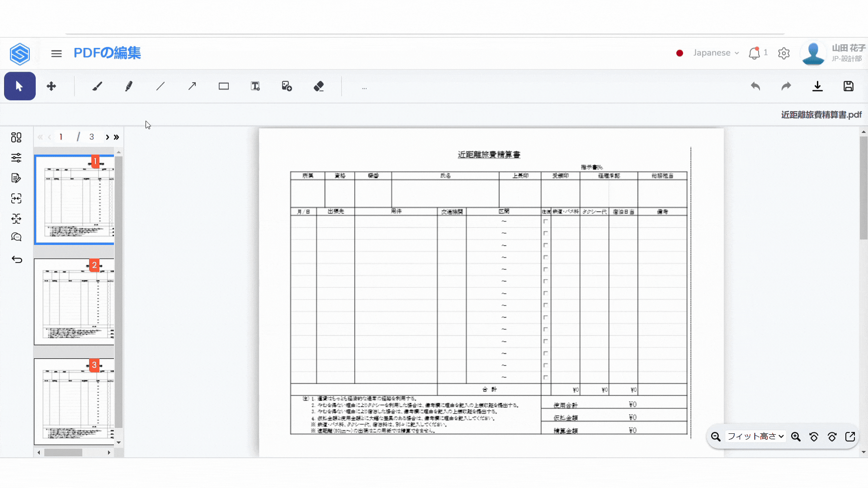Screen dimensions: 868x488
Task: Open notifications bell
Action: [754, 53]
